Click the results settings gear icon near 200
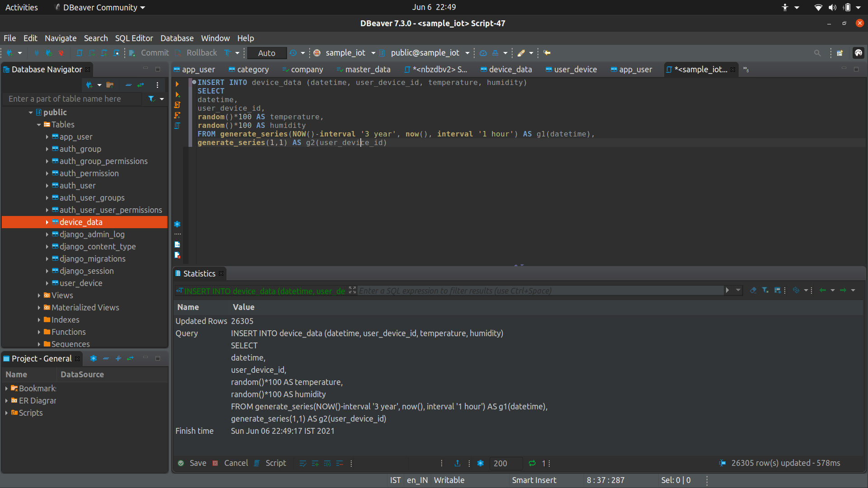 (481, 463)
